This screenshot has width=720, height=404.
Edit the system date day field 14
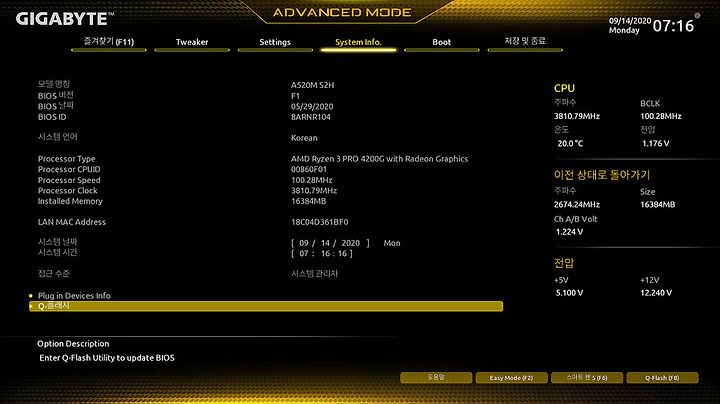325,243
